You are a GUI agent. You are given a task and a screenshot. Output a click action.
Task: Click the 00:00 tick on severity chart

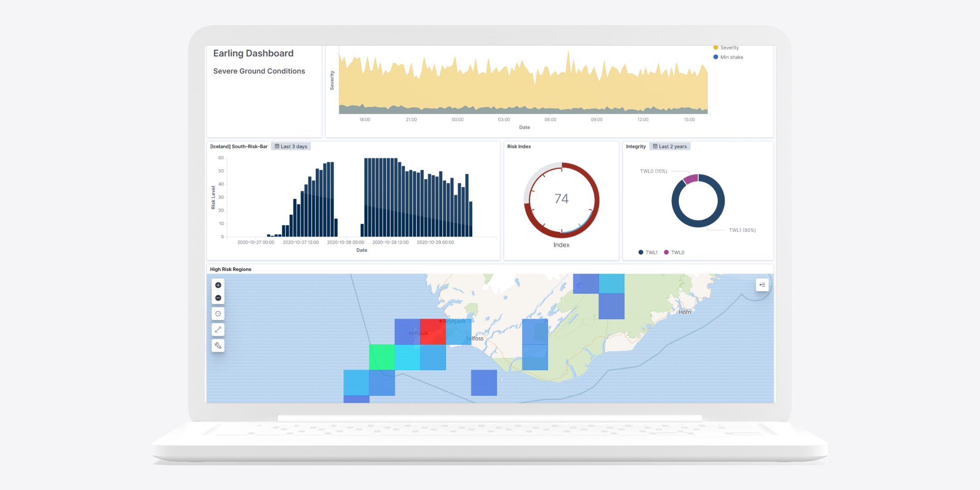pos(457,120)
